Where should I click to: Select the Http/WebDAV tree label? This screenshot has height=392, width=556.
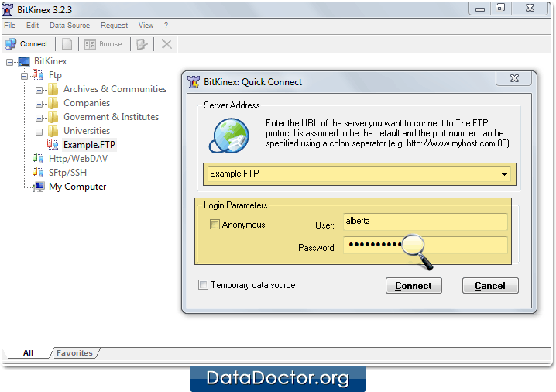(x=78, y=159)
